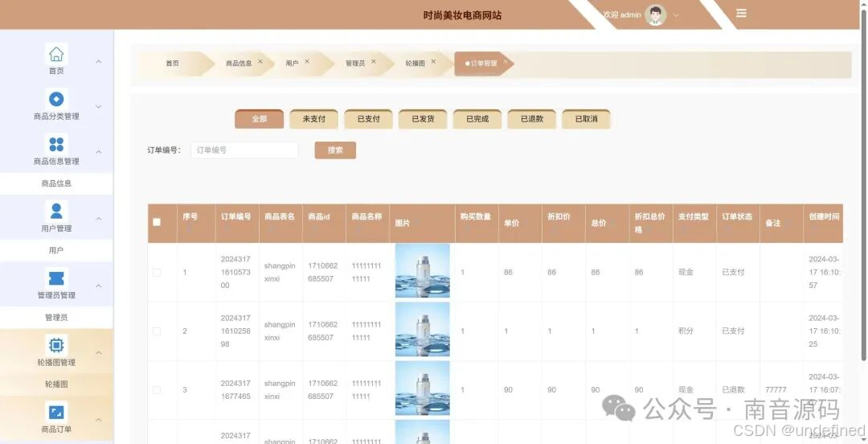Click product thumbnail in order row 1
The image size is (868, 444).
click(423, 271)
